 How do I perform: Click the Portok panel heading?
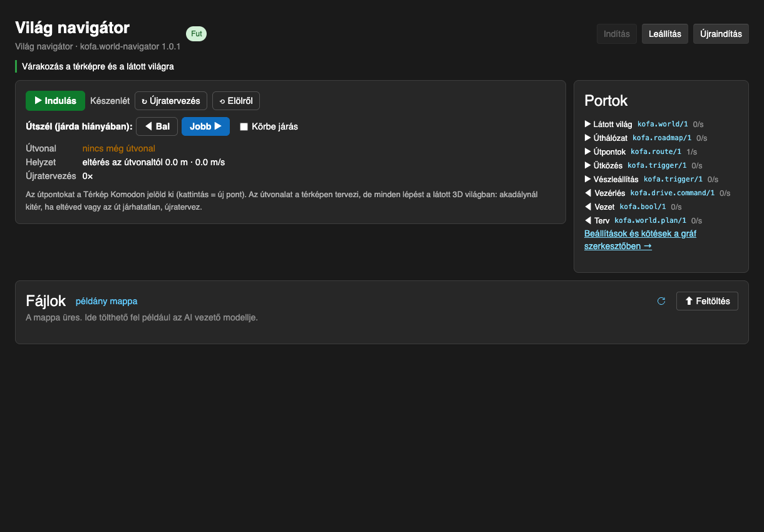[x=606, y=101]
